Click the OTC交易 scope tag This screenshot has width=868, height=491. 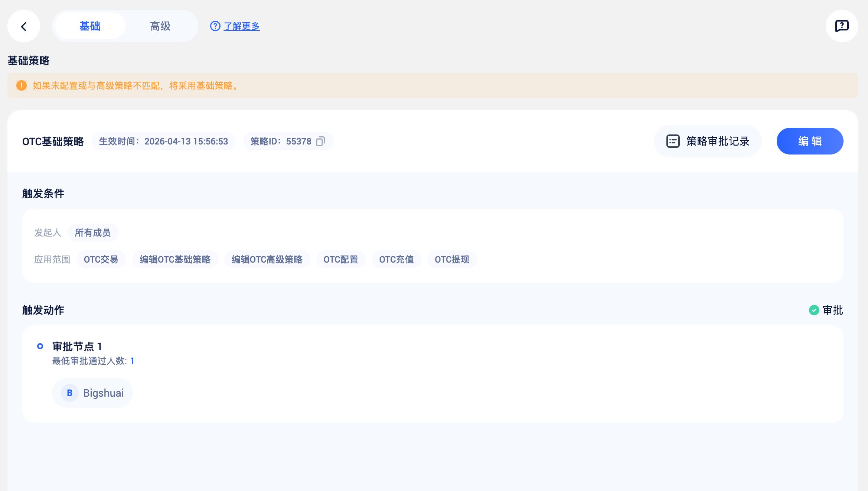[x=101, y=259]
